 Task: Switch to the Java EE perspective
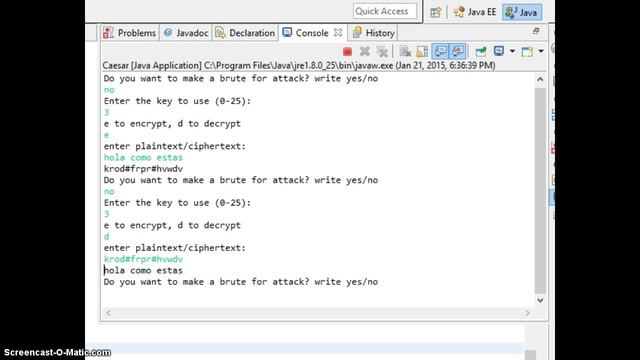coord(475,12)
